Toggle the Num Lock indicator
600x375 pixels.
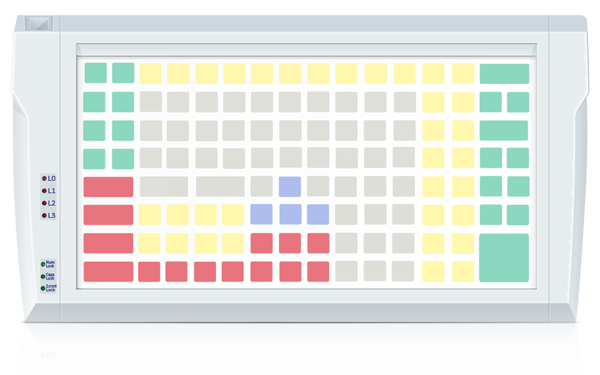pos(43,264)
